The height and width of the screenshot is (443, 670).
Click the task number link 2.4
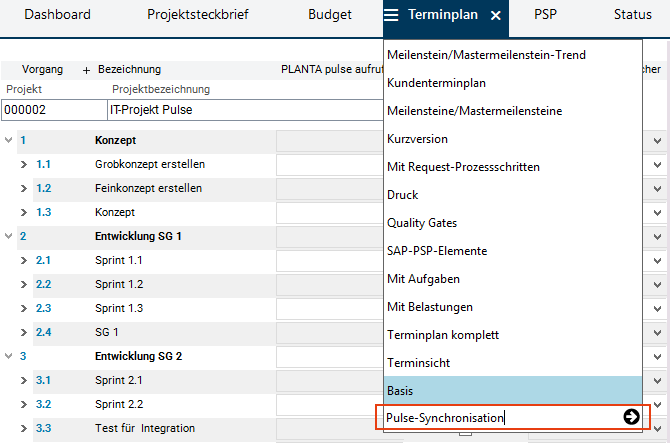(43, 332)
